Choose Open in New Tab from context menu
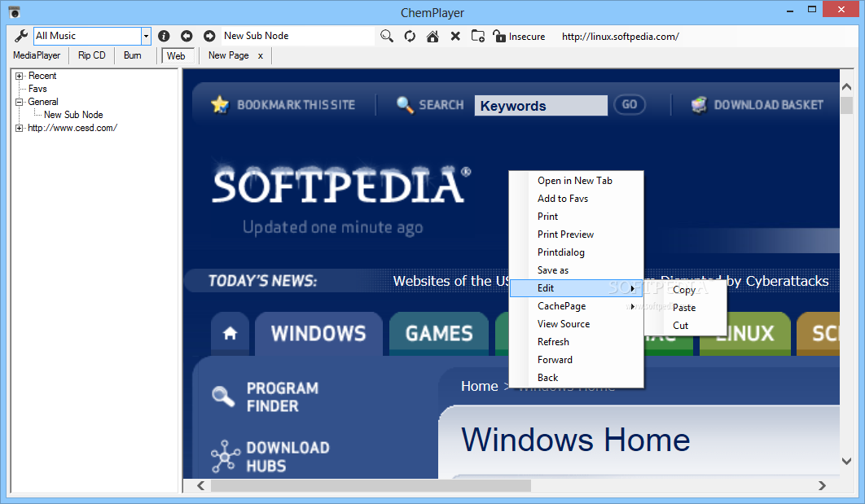Image resolution: width=865 pixels, height=504 pixels. pyautogui.click(x=575, y=181)
